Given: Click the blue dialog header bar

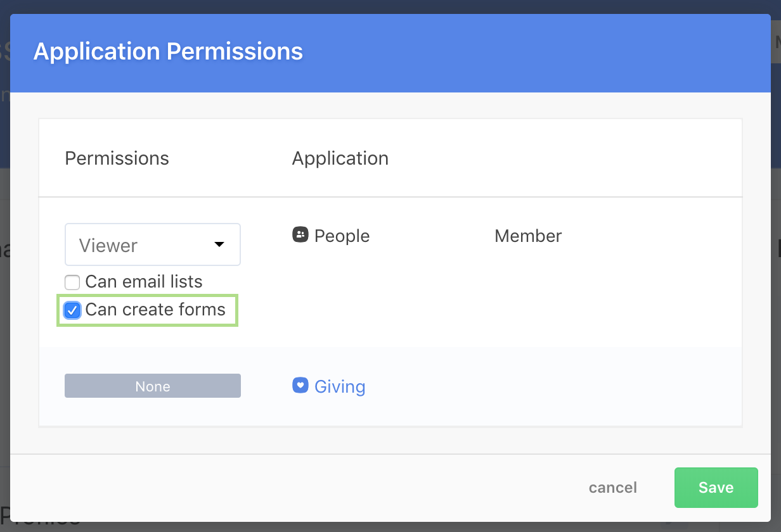Looking at the screenshot, I should pyautogui.click(x=507, y=53).
